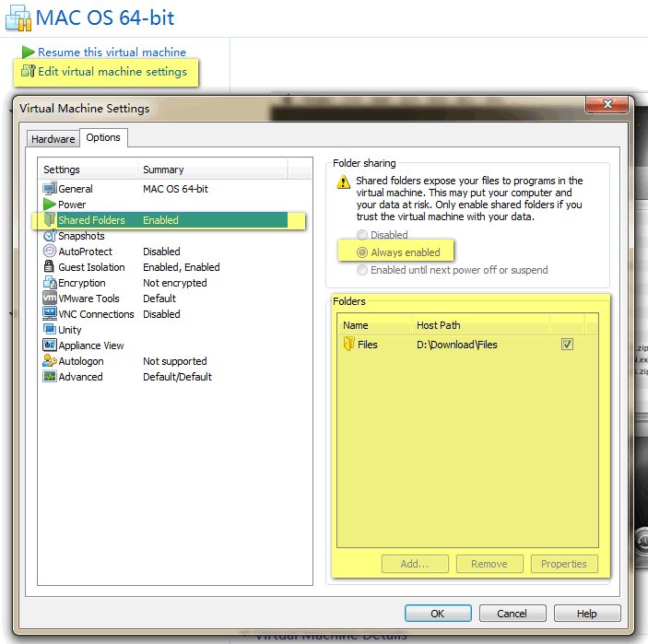Click the 'Enabled, Enabled' summary text

(181, 267)
